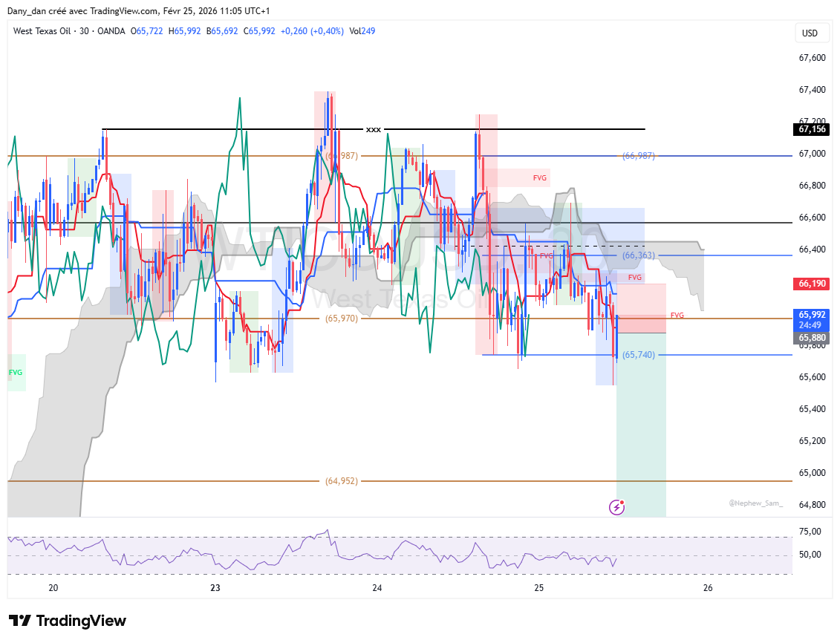The width and height of the screenshot is (840, 643).
Task: Select the short position red stop zone
Action: [x=641, y=308]
